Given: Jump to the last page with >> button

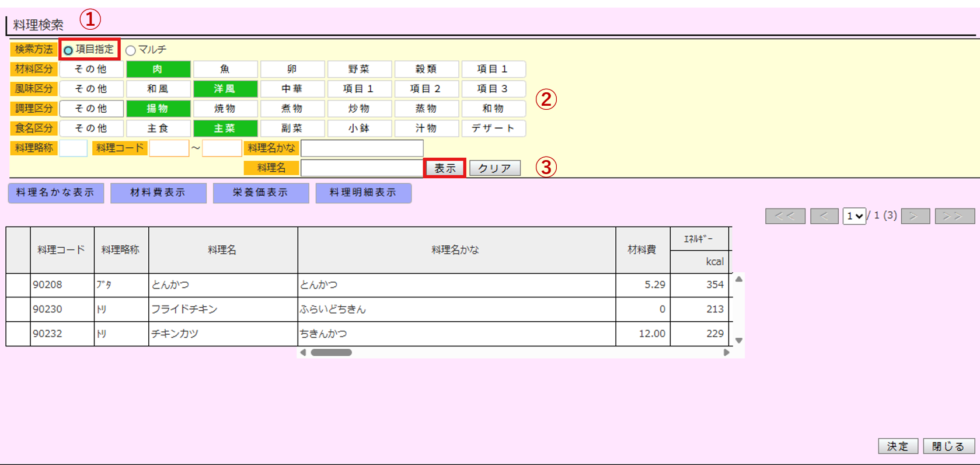Looking at the screenshot, I should (954, 216).
